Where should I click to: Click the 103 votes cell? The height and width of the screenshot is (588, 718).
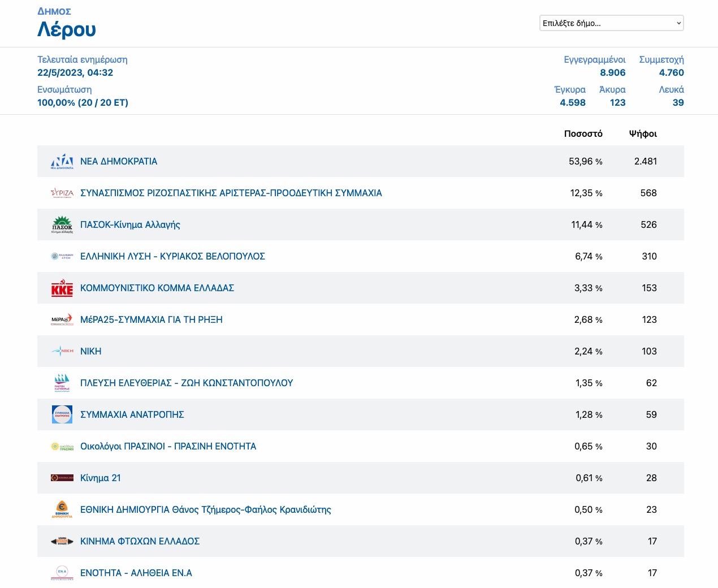click(x=650, y=351)
